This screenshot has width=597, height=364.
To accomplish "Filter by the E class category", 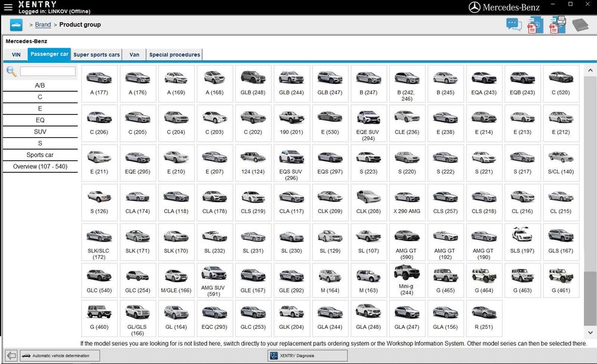I will tap(40, 109).
